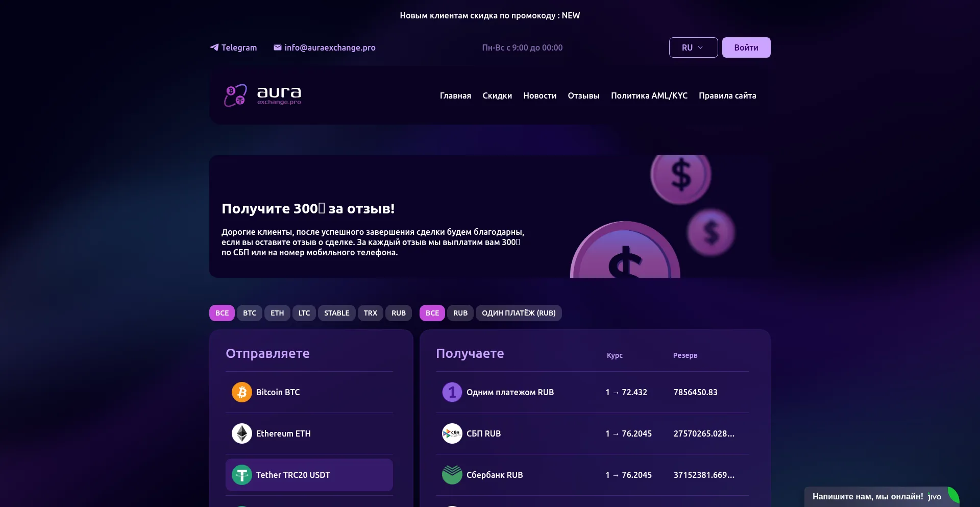The width and height of the screenshot is (980, 507).
Task: Click the rate 1 → 72.432
Action: tap(626, 392)
